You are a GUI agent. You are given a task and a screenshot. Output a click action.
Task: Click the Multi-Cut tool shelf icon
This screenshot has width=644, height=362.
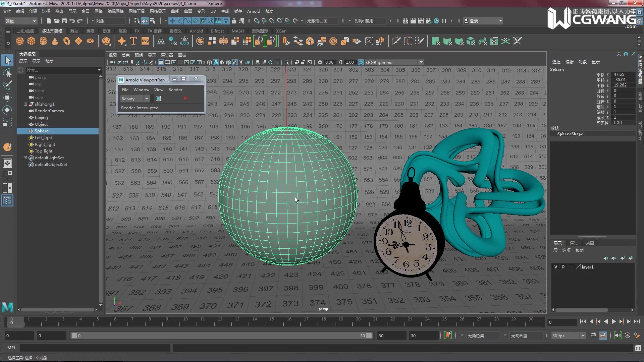pos(396,41)
